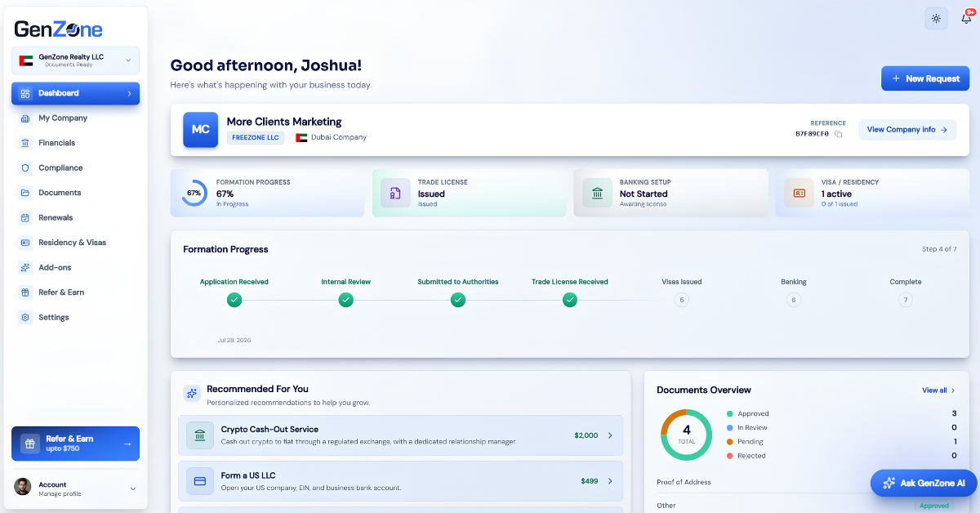Click the Renewals calendar icon
This screenshot has width=980, height=513.
(x=25, y=217)
